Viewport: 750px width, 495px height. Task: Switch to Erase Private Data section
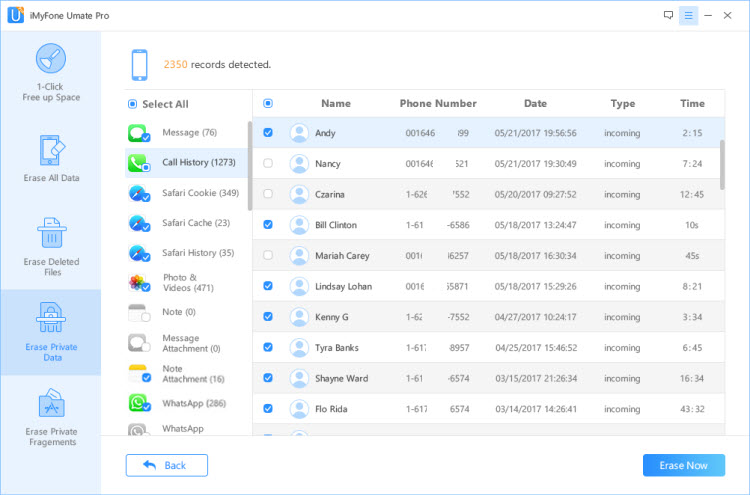click(x=51, y=332)
